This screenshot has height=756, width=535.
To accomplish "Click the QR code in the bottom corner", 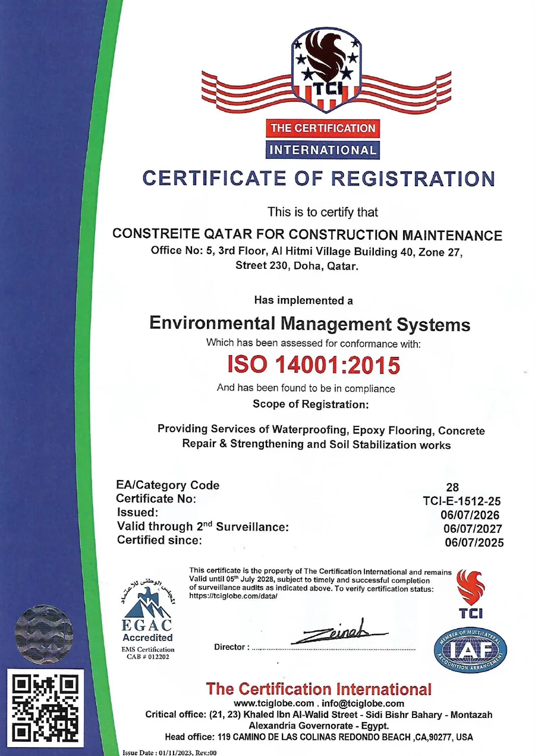I will pos(45,708).
